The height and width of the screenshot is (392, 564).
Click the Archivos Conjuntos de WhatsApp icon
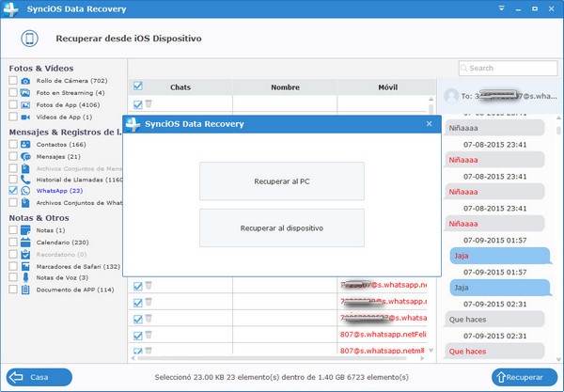click(x=25, y=203)
